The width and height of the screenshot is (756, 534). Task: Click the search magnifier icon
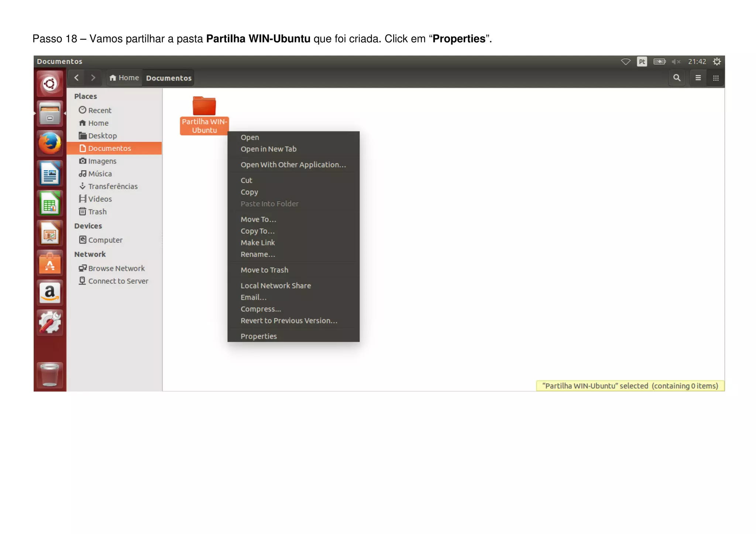[x=677, y=78]
